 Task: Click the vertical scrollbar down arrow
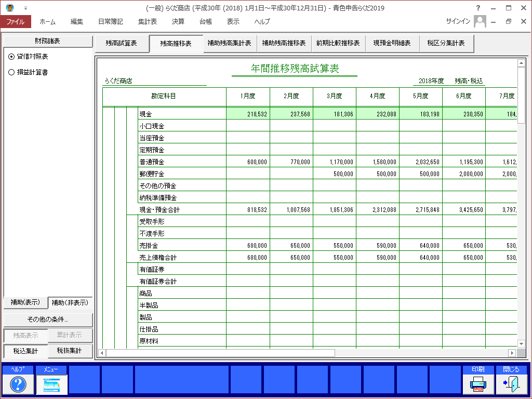(x=521, y=344)
